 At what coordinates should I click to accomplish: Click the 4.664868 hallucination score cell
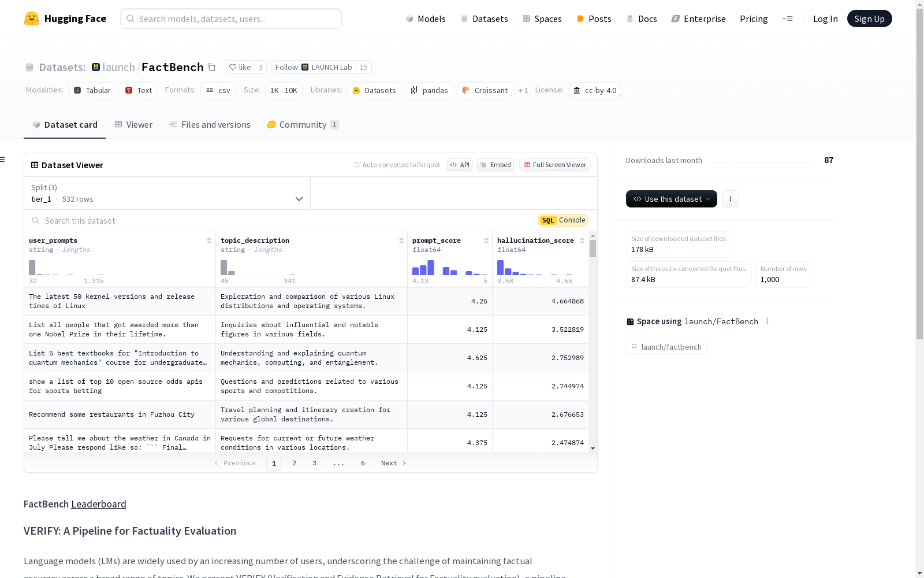click(x=541, y=301)
